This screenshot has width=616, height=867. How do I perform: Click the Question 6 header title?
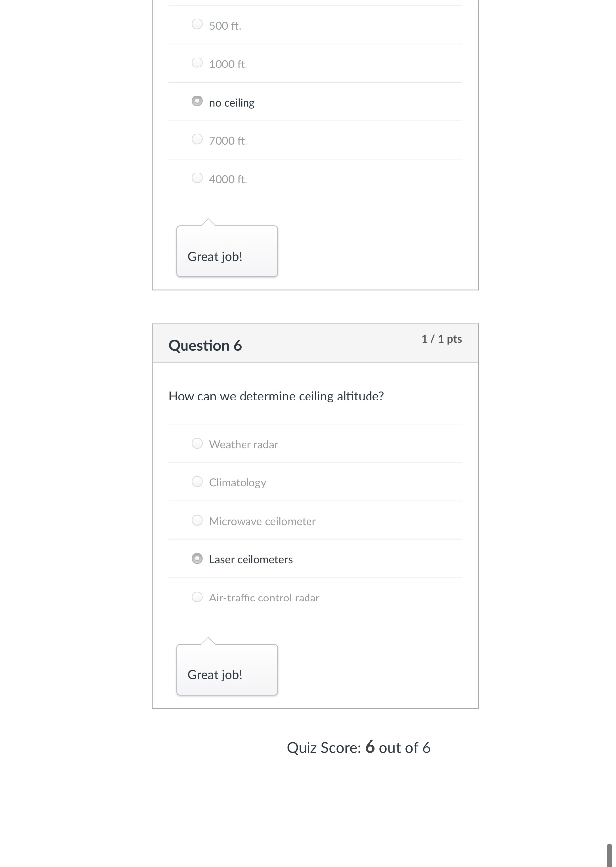[205, 345]
